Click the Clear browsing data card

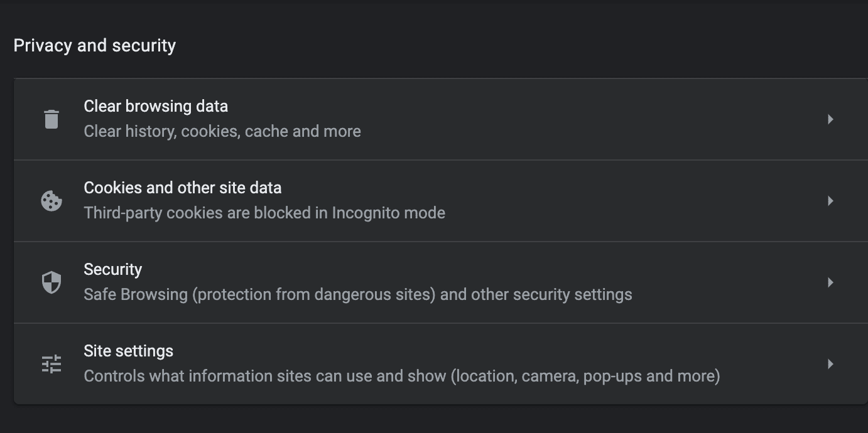tap(434, 119)
